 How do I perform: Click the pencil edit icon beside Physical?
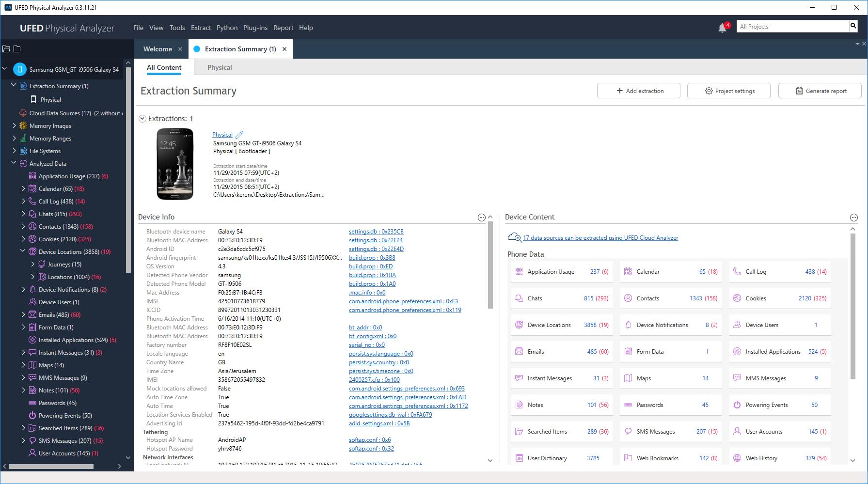coord(239,135)
